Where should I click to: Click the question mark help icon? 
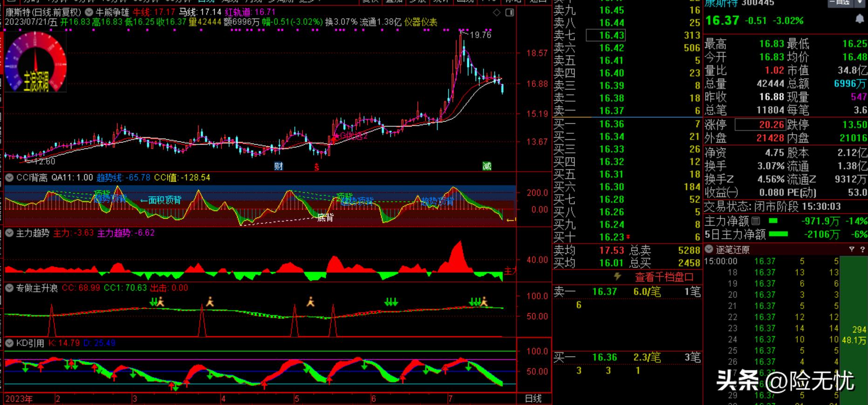click(x=861, y=250)
